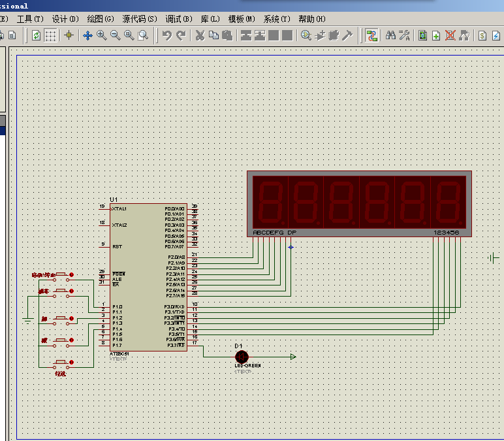504x441 pixels.
Task: Click the redo arrow icon
Action: 181,35
